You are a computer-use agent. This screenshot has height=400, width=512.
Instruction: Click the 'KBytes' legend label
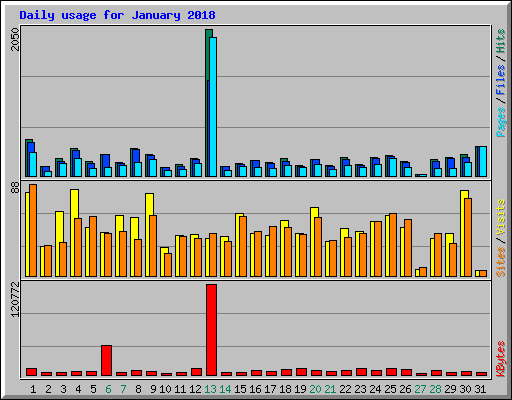point(500,359)
